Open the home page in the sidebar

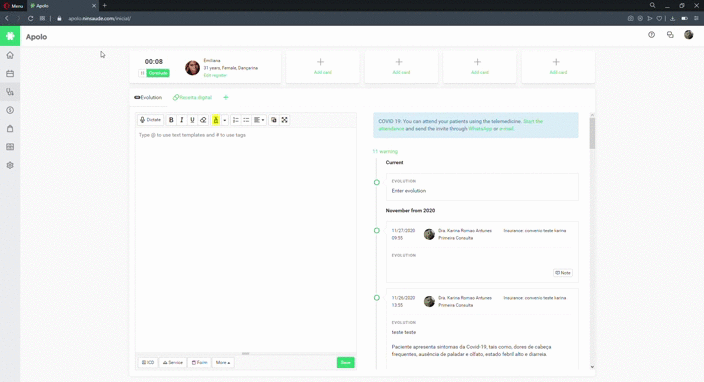pos(10,55)
